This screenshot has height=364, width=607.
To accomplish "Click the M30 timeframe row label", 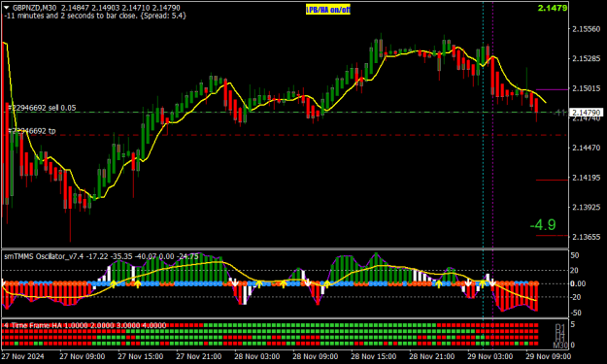I will (x=559, y=345).
